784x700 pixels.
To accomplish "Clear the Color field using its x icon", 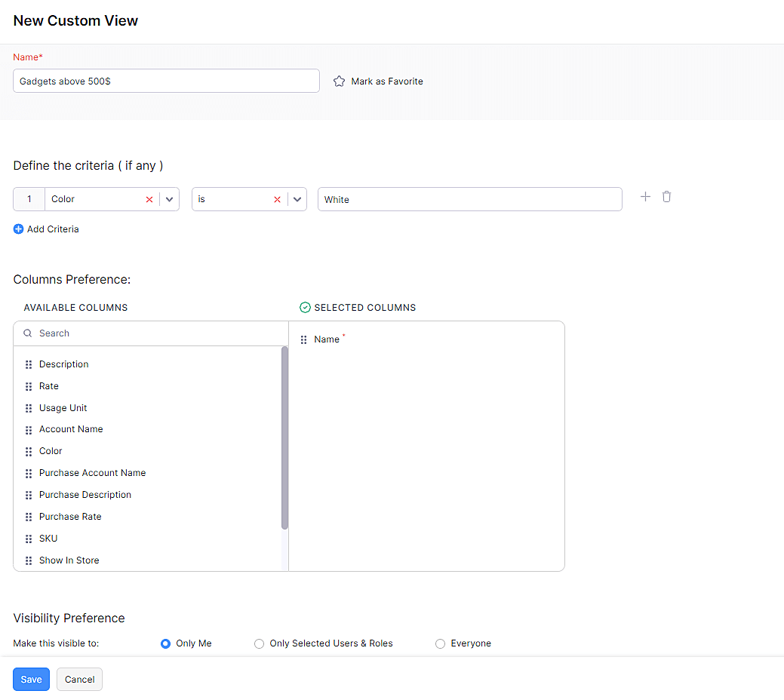I will point(149,198).
